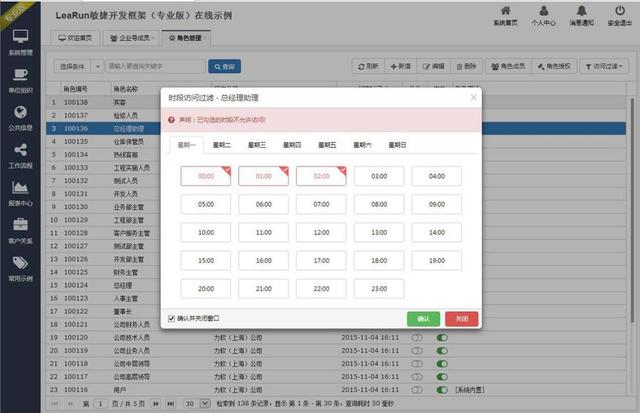The height and width of the screenshot is (413, 640).
Task: Unselect the checked 00:00 time slot
Action: [206, 176]
